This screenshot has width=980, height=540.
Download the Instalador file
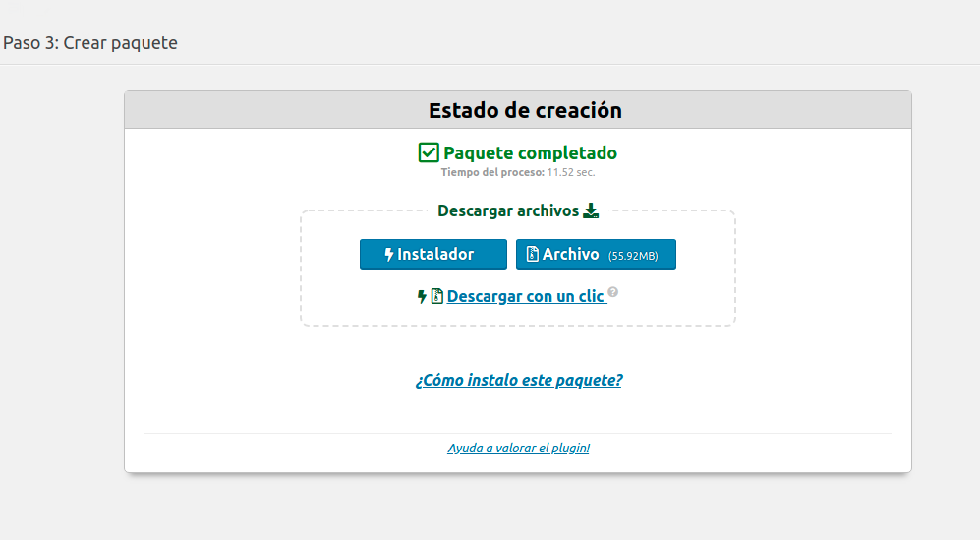(433, 254)
